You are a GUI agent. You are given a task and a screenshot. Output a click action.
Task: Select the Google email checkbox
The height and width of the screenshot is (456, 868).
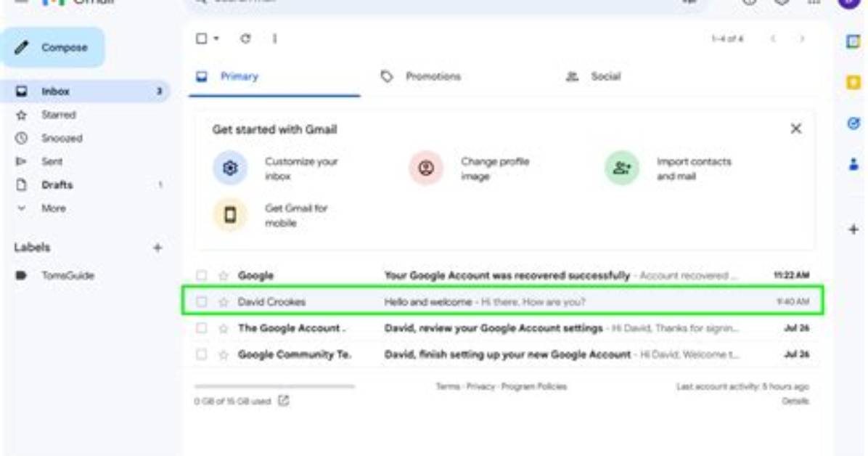[x=202, y=275]
